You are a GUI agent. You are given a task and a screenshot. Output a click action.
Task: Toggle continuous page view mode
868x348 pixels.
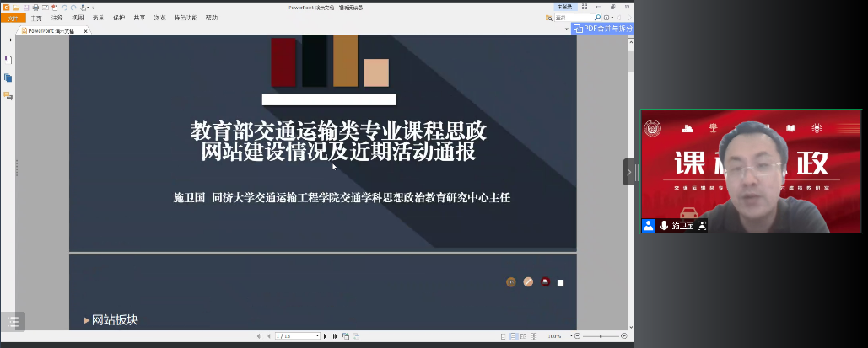[512, 336]
